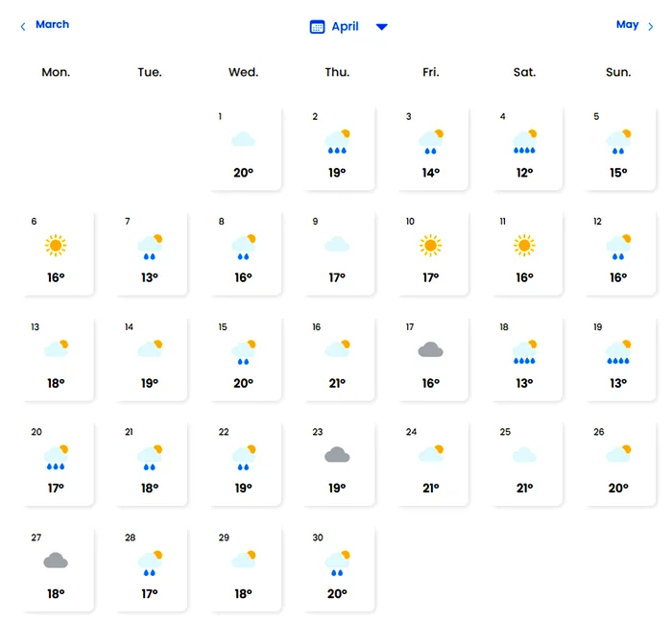672x621 pixels.
Task: Click the gray overcast icon on April 17
Action: coord(430,350)
